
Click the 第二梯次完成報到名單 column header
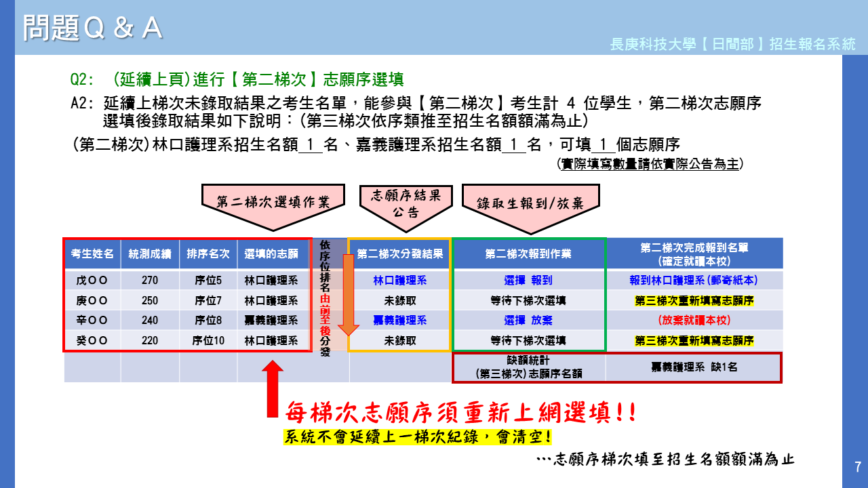[x=694, y=254]
